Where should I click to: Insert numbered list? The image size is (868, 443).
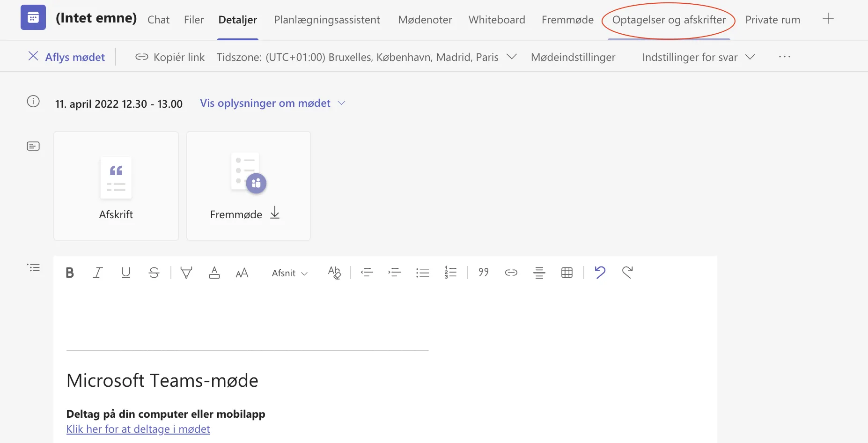pyautogui.click(x=450, y=273)
